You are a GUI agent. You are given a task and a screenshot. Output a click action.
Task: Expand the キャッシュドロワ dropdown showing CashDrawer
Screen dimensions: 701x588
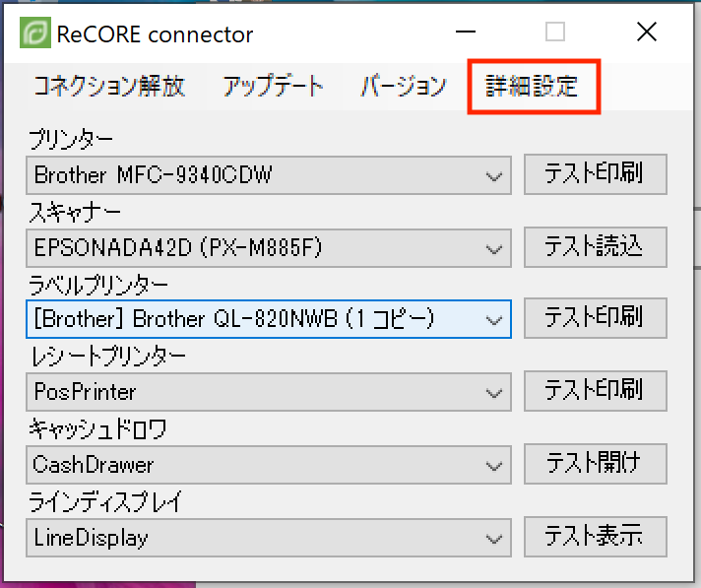pyautogui.click(x=269, y=465)
